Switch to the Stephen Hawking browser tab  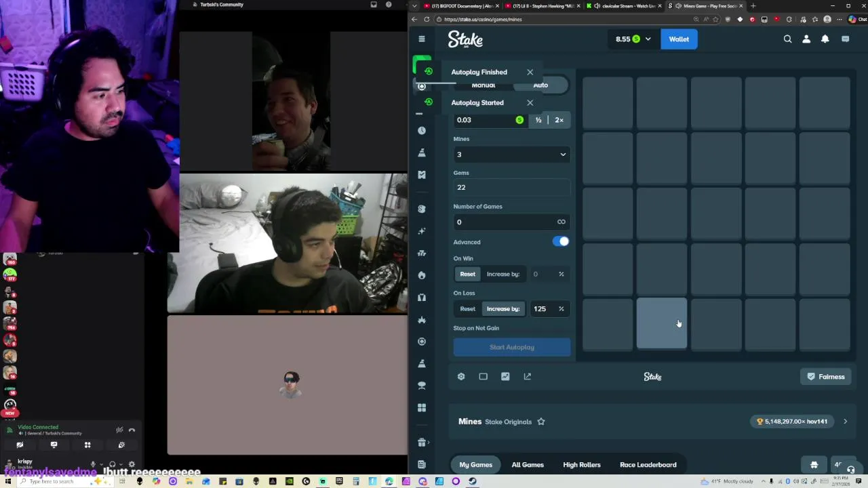[x=542, y=6]
